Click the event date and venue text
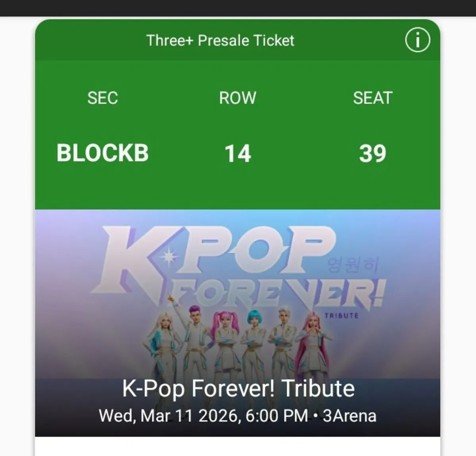Screen dimensions: 476x456 pos(238,416)
